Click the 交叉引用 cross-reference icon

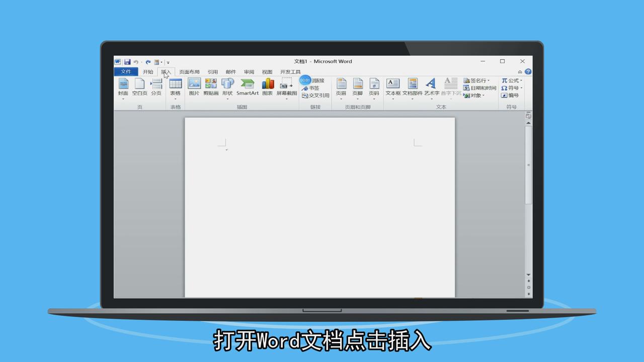click(305, 96)
